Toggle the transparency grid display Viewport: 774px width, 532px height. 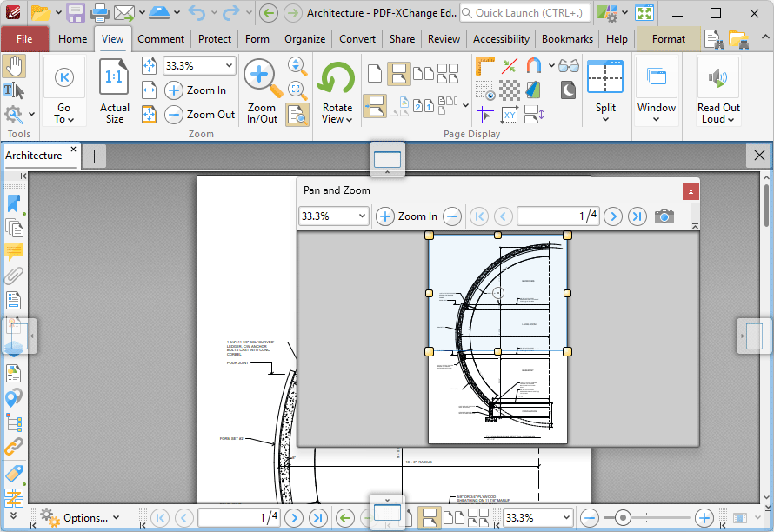click(509, 90)
